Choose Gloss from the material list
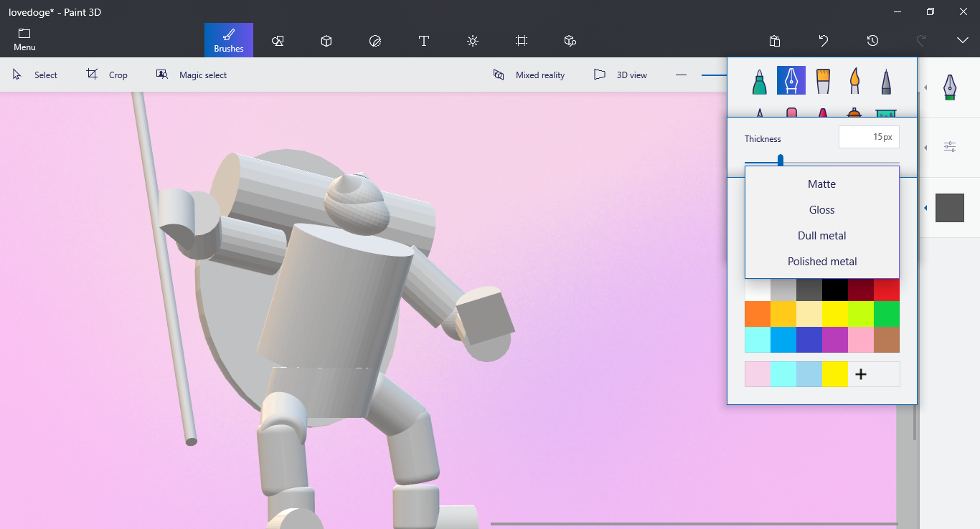 coord(822,210)
